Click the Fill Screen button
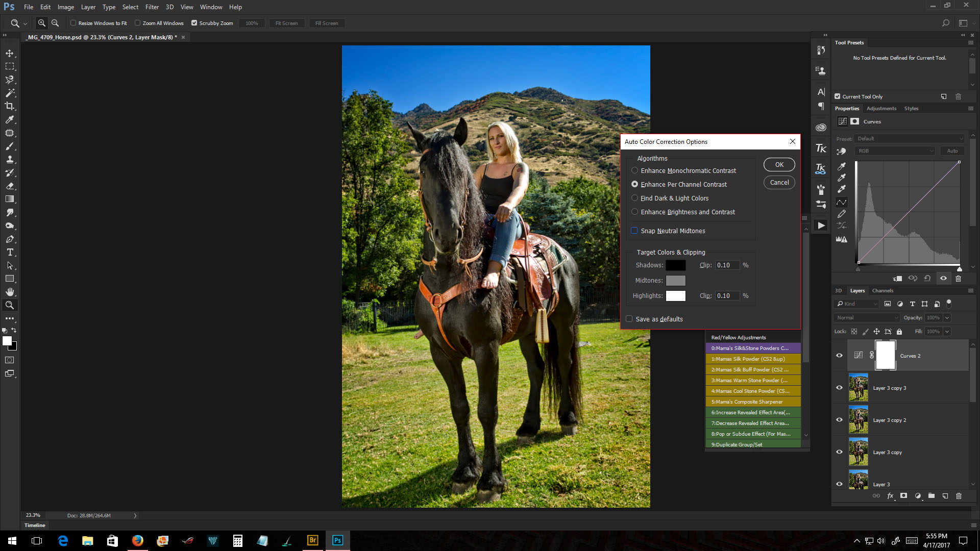 coord(326,23)
